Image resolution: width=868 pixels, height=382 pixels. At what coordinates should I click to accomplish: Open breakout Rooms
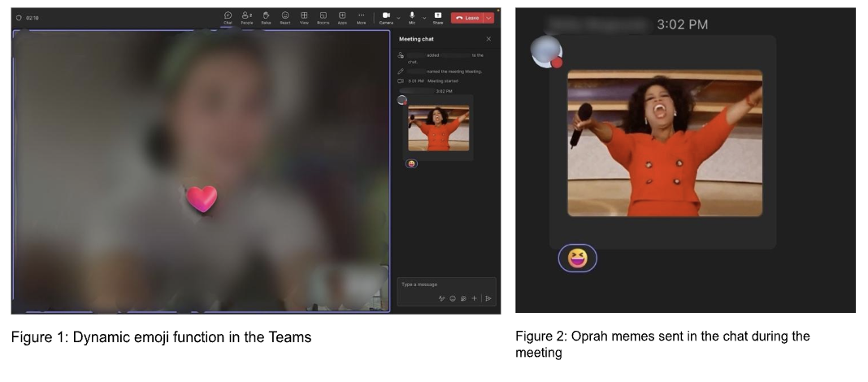point(323,17)
